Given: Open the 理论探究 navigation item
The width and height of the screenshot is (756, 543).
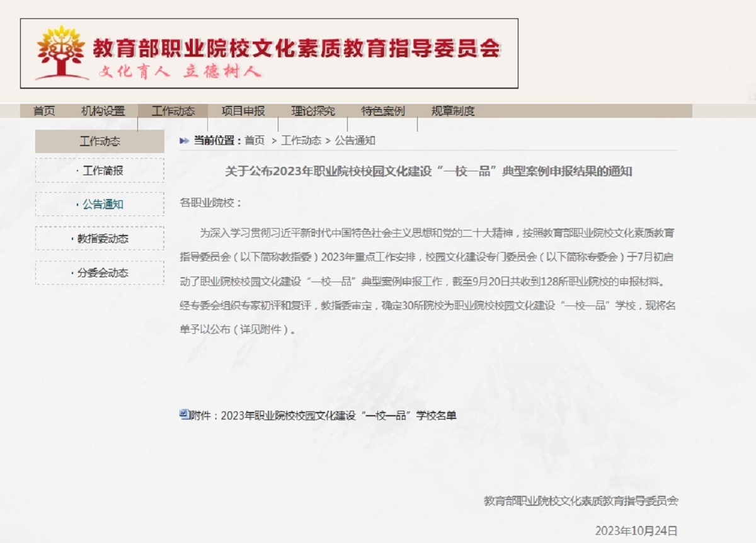Looking at the screenshot, I should (x=313, y=111).
